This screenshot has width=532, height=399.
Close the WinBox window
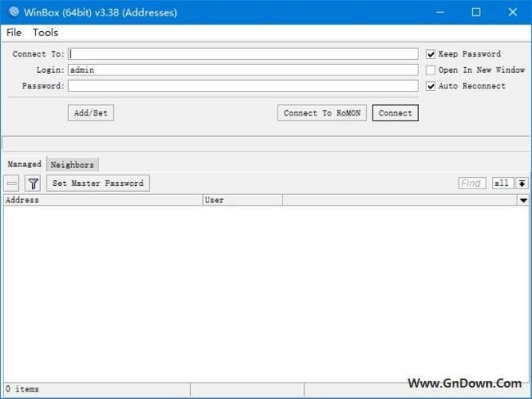click(512, 12)
